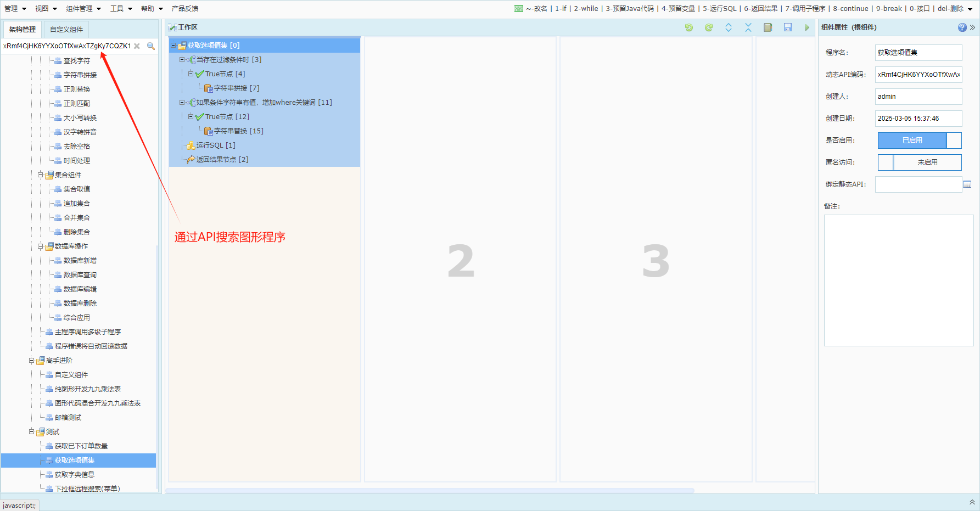Screen dimensions: 980x511
Task: Click the left tree vertical scrollbar
Action: pyautogui.click(x=158, y=368)
